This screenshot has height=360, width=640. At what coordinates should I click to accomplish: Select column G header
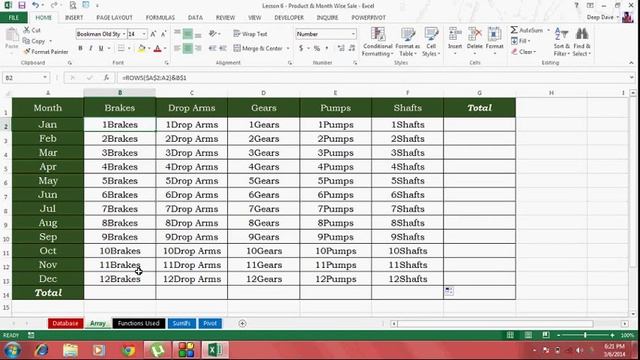[479, 93]
